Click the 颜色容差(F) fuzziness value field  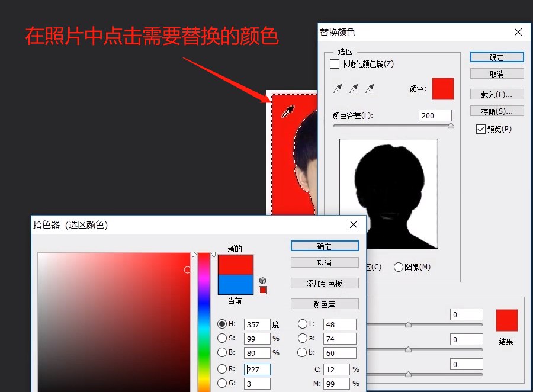tap(435, 115)
